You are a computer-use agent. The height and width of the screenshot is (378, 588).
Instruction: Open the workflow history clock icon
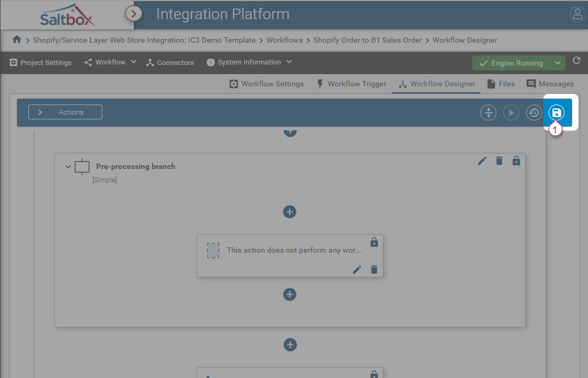pyautogui.click(x=534, y=112)
